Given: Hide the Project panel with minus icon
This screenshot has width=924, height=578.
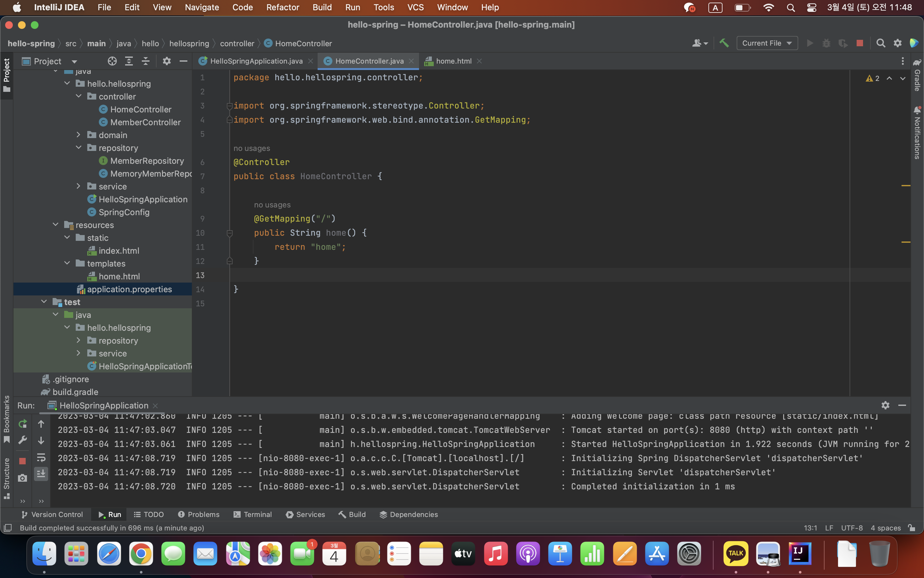Looking at the screenshot, I should tap(183, 61).
